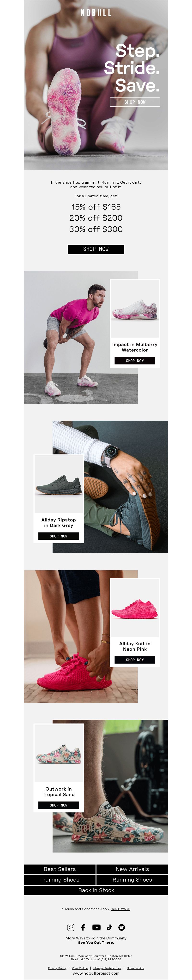The image size is (192, 980).
Task: Open the Back In Stock category
Action: (96, 890)
